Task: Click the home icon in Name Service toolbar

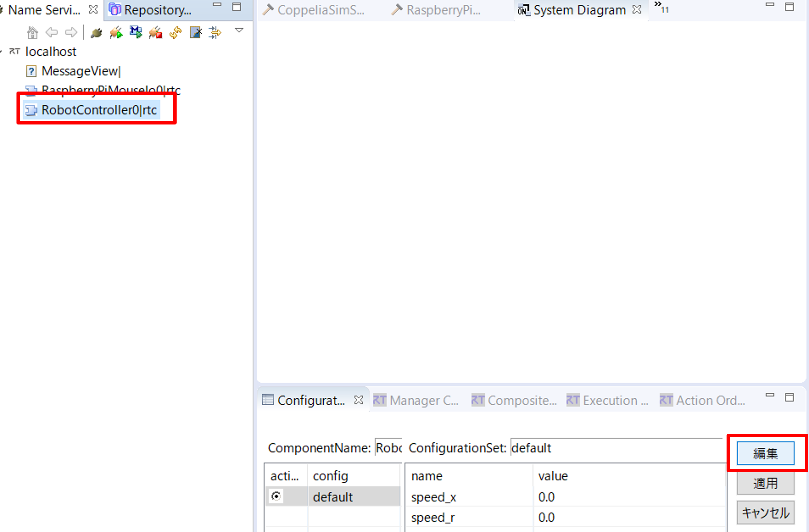Action: (x=33, y=33)
